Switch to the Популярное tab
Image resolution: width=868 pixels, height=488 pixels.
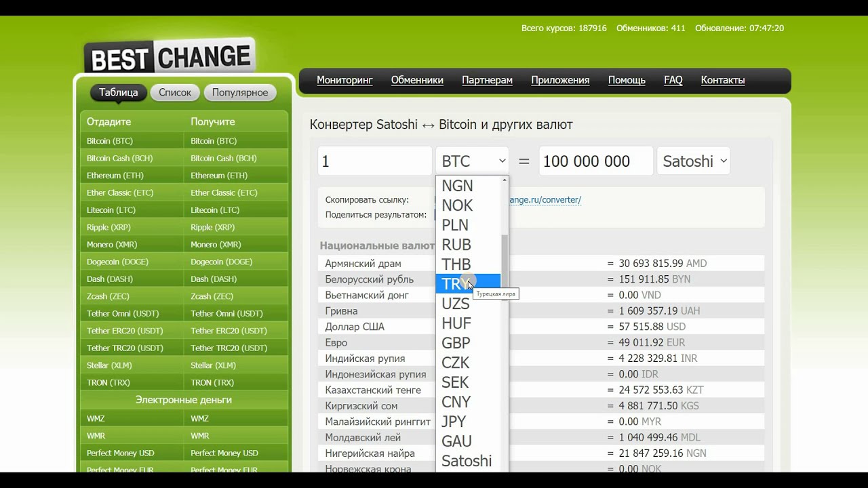tap(240, 92)
